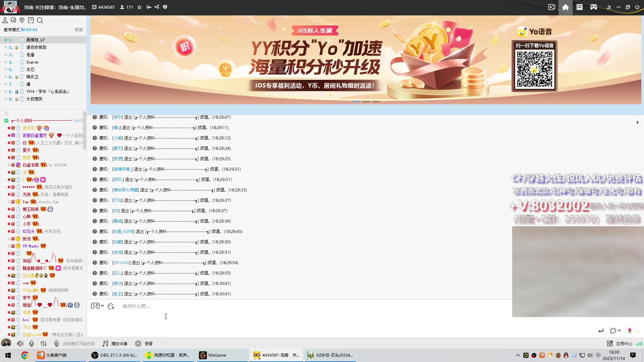644x362 pixels.
Task: Switch to WeGame in taskbar
Action: [x=222, y=355]
